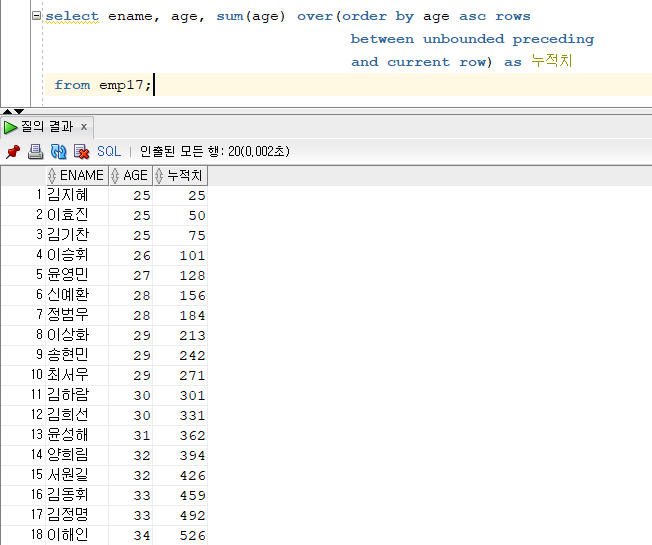Image resolution: width=652 pixels, height=545 pixels.
Task: Click cumulative value 128 cell
Action: pos(180,275)
